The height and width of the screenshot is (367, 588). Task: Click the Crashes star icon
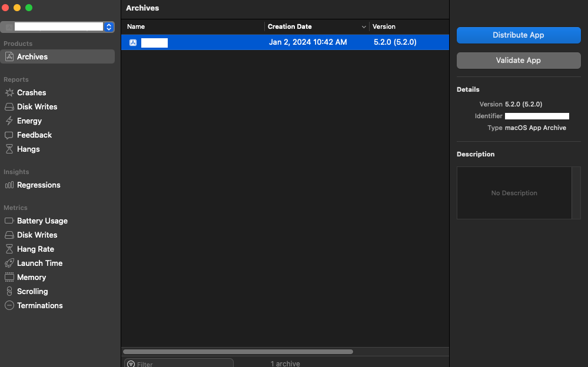[x=9, y=92]
